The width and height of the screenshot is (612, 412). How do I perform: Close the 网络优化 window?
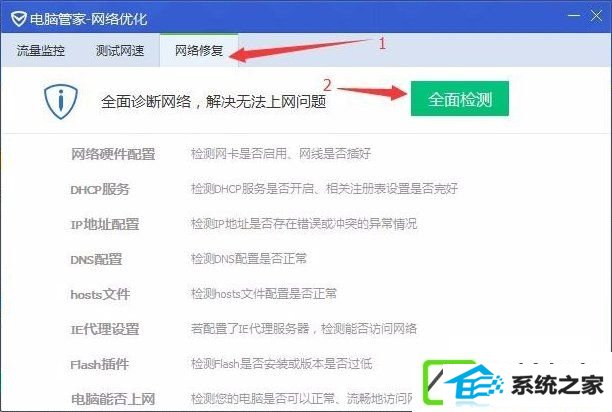tap(596, 16)
